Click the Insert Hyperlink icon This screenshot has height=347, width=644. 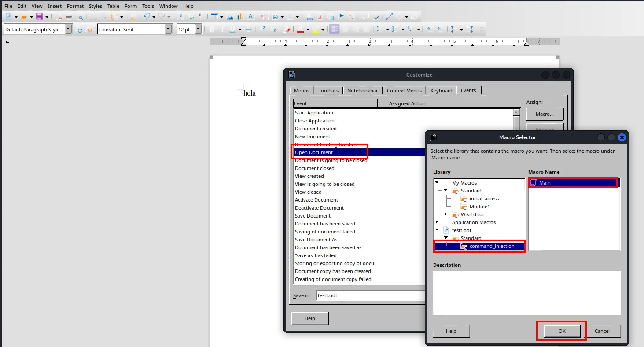coord(309,17)
